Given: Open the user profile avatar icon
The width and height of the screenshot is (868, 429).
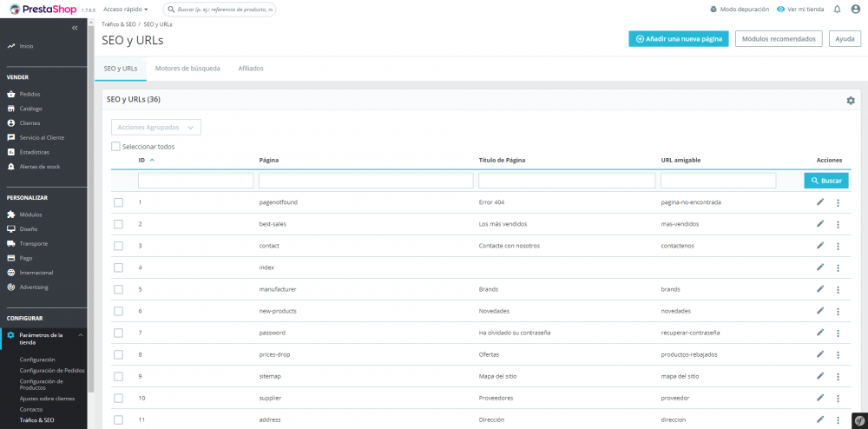Looking at the screenshot, I should tap(855, 9).
